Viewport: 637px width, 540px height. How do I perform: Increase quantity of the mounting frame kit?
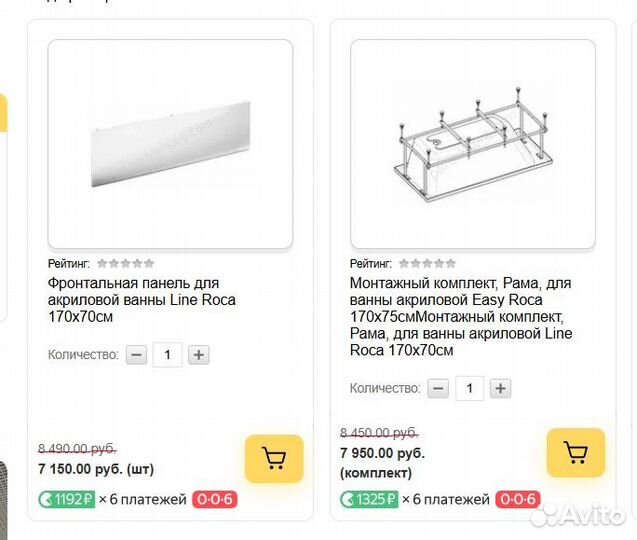(x=501, y=388)
